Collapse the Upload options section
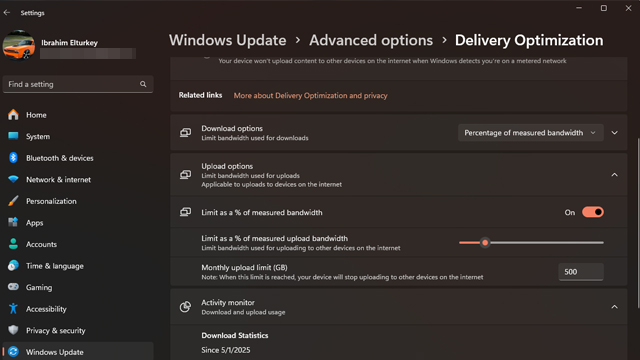The width and height of the screenshot is (640, 360). coord(614,175)
